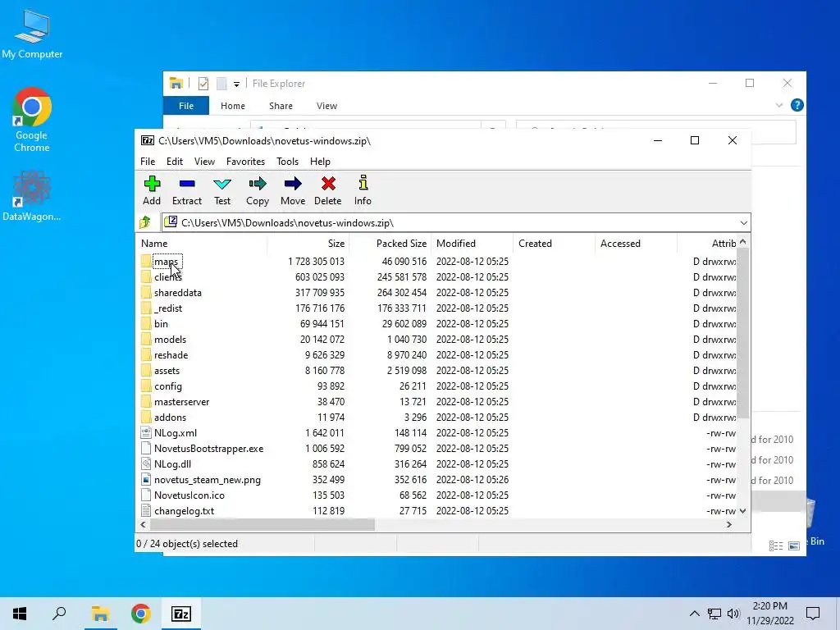Open the 7-Zip View menu

(x=204, y=162)
